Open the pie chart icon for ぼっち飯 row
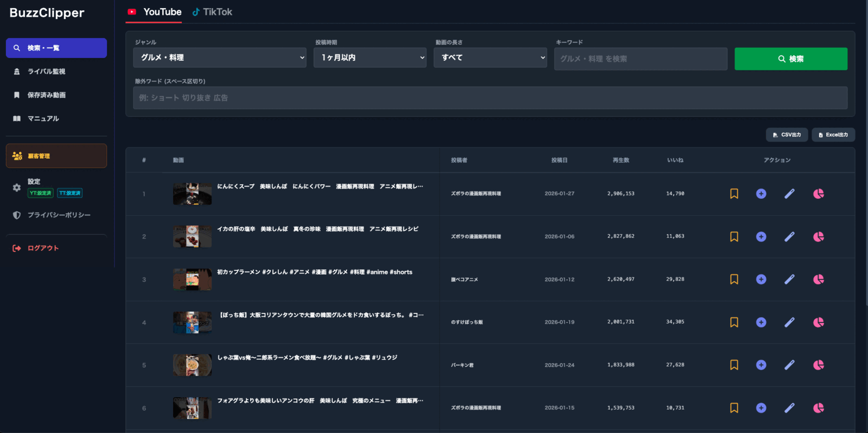The height and width of the screenshot is (433, 868). 819,322
